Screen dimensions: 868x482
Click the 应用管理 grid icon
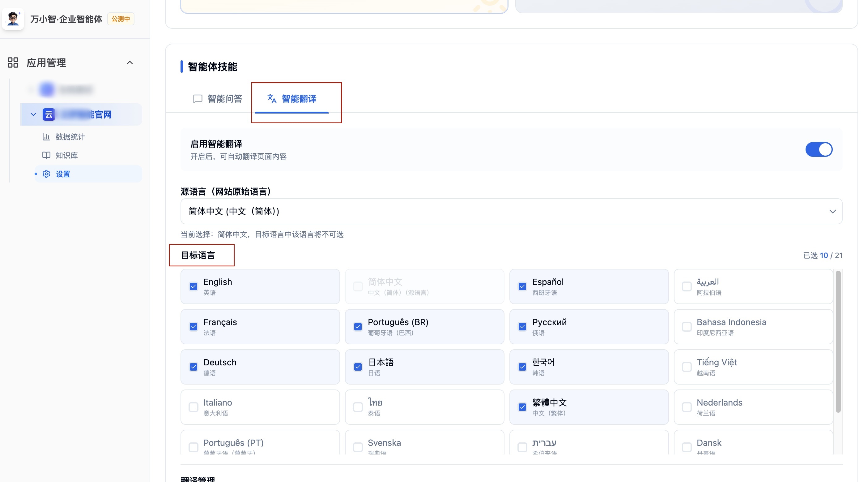[13, 62]
